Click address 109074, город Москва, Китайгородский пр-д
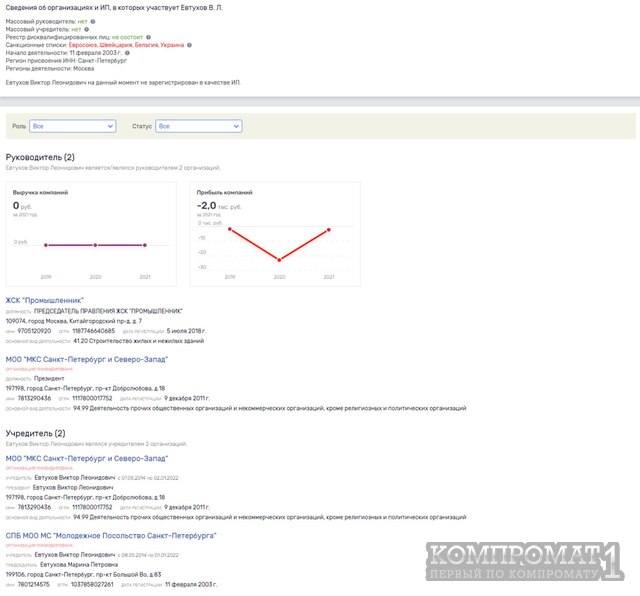 coord(73,321)
